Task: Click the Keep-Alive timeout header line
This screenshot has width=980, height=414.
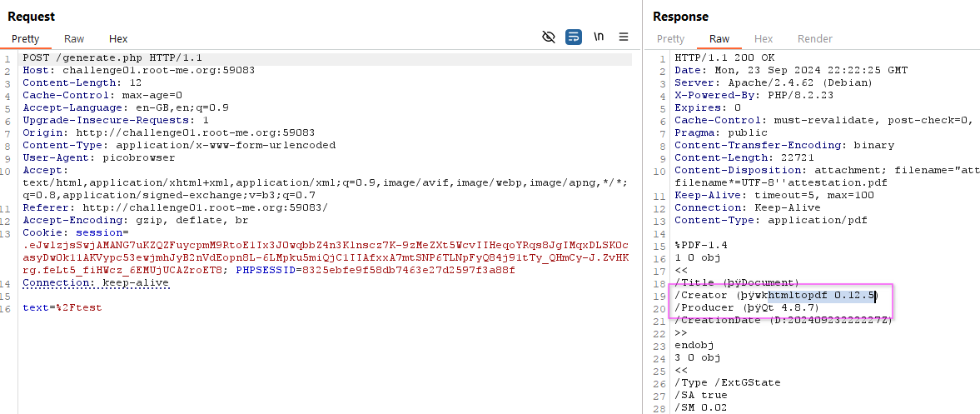Action: 774,194
